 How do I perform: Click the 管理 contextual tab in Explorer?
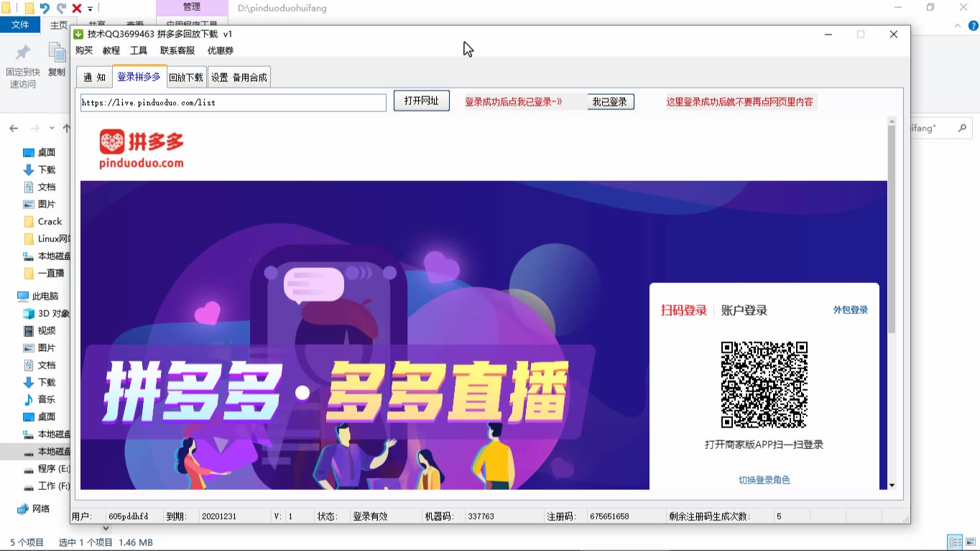pos(192,7)
